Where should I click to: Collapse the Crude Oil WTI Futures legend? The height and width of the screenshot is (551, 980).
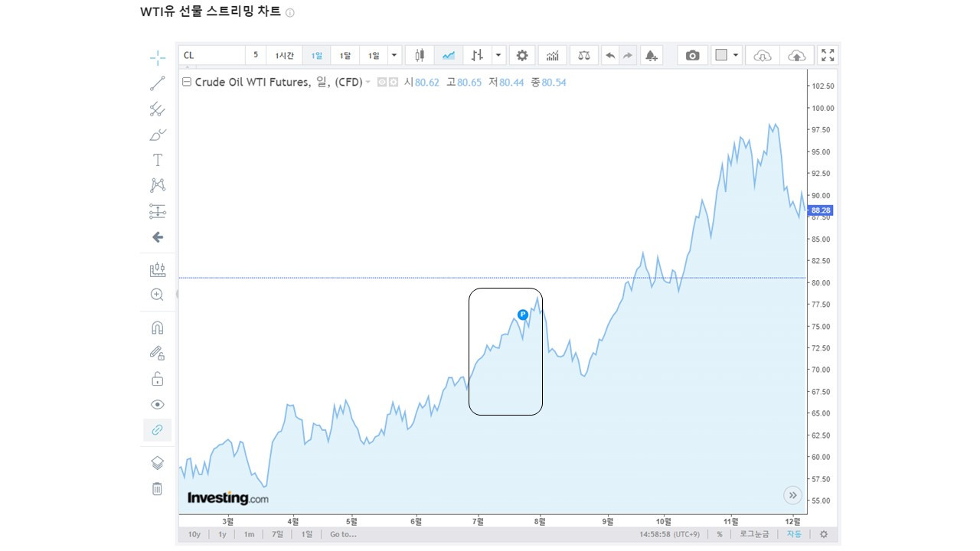coord(186,82)
